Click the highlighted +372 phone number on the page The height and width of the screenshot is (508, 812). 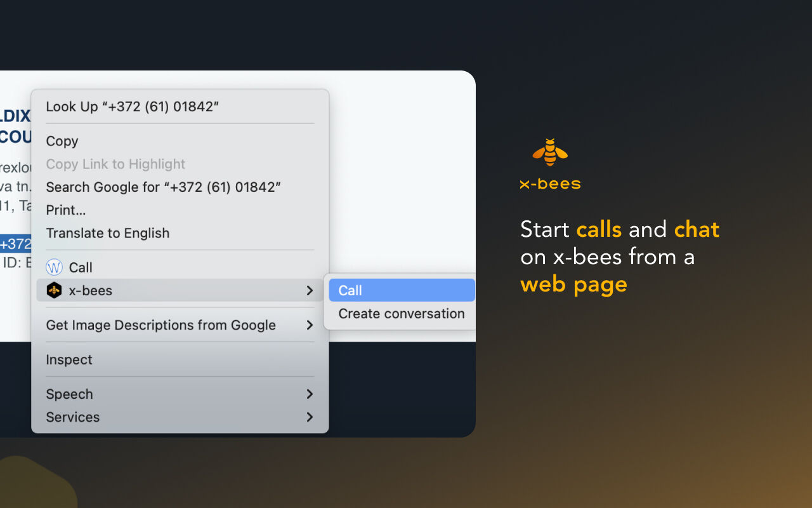[16, 244]
